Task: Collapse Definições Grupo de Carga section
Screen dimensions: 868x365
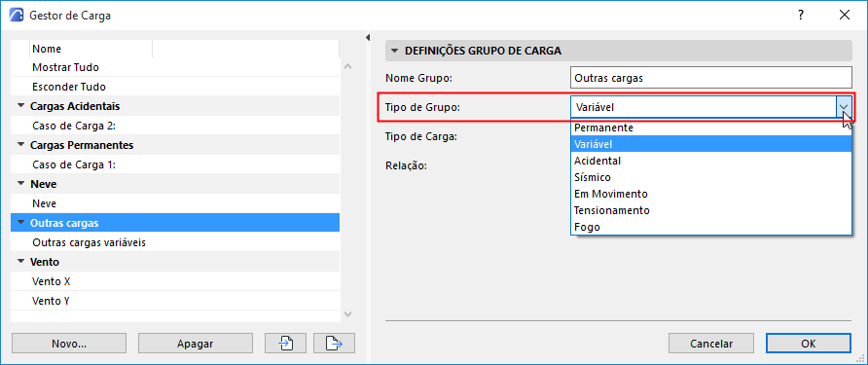Action: (x=395, y=51)
